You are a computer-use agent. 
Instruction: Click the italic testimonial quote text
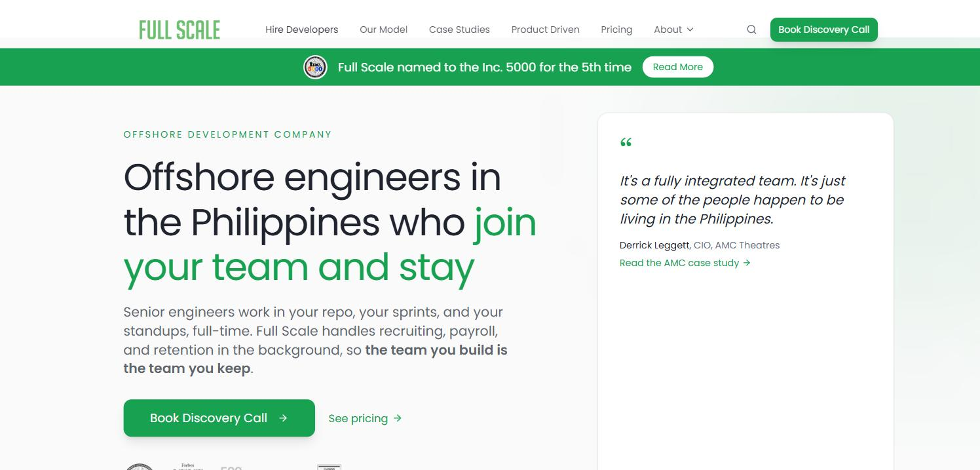click(732, 200)
